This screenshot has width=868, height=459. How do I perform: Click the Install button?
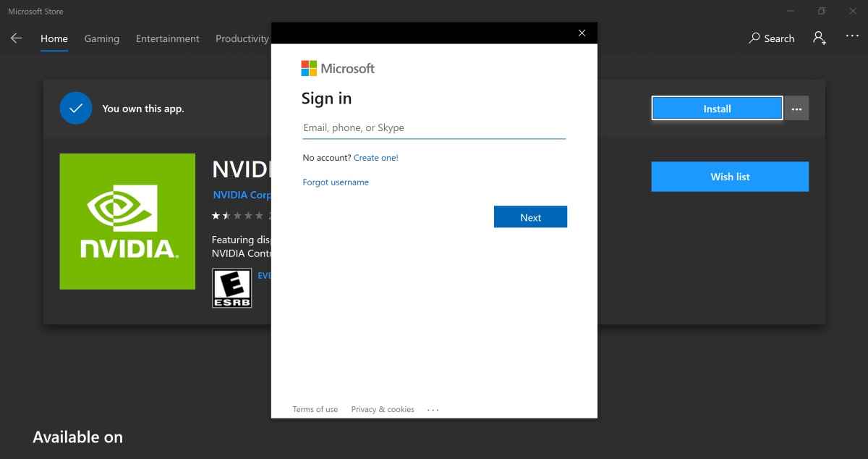717,109
